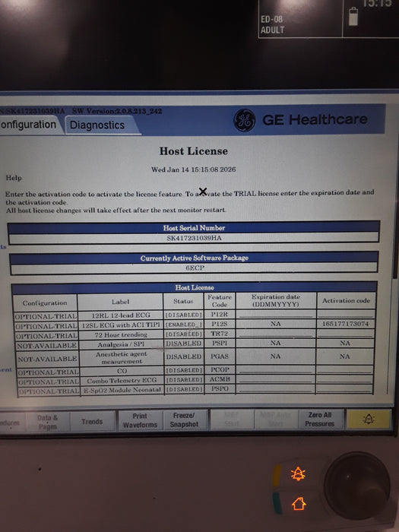The height and width of the screenshot is (532, 399).
Task: Toggle status for Combo Telemetry ECG
Action: click(x=184, y=379)
